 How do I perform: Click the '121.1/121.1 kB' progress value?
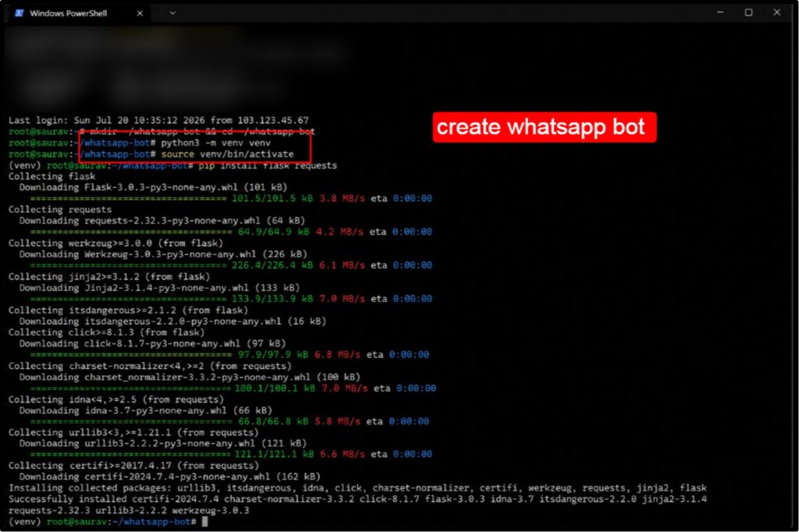[x=274, y=454]
